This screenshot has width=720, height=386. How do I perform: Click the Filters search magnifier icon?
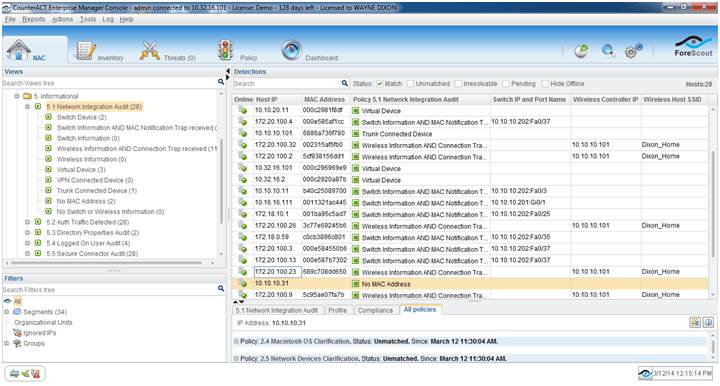coord(221,288)
